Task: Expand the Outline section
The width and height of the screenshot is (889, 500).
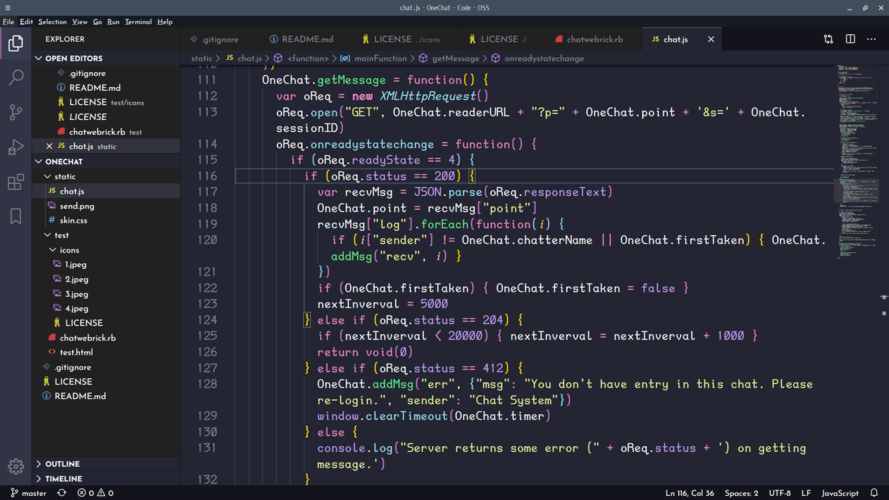Action: (x=106, y=464)
